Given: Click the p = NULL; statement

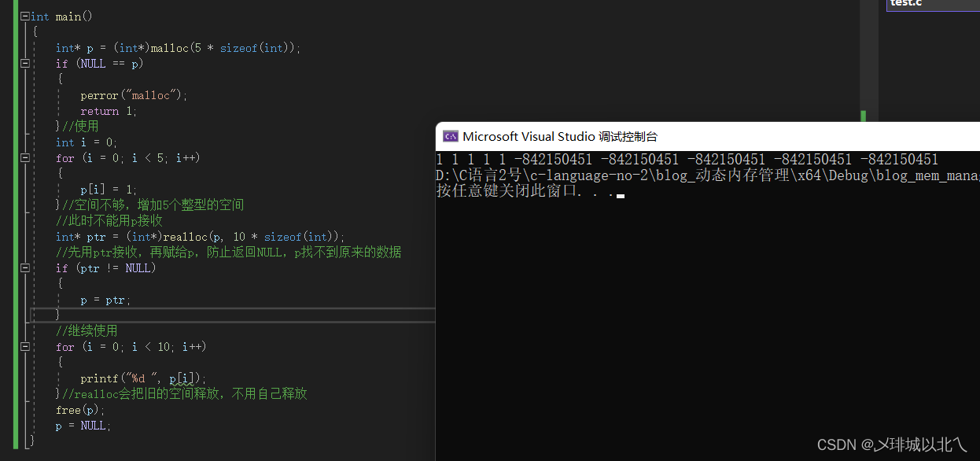Looking at the screenshot, I should click(83, 426).
